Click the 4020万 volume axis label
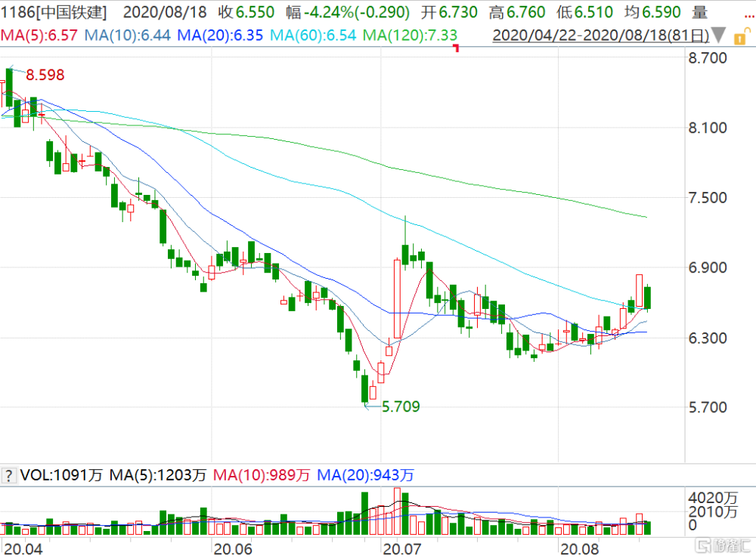Image resolution: width=756 pixels, height=559 pixels. click(713, 498)
